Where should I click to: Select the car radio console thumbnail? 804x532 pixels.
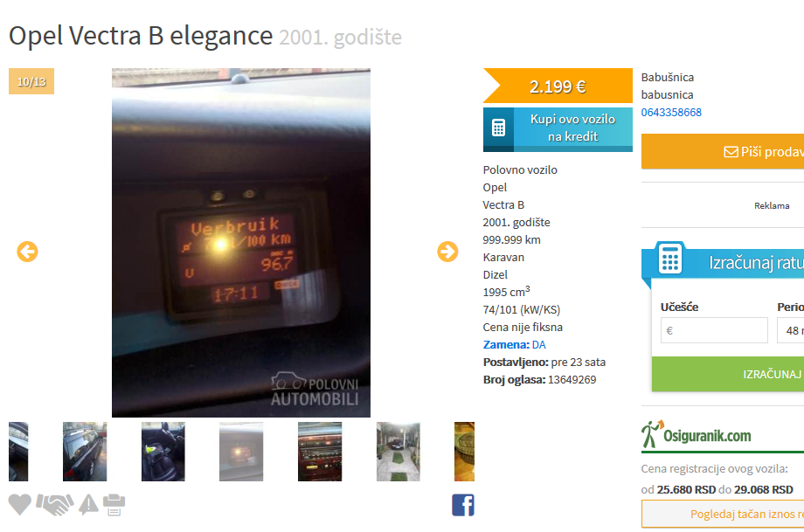(320, 452)
